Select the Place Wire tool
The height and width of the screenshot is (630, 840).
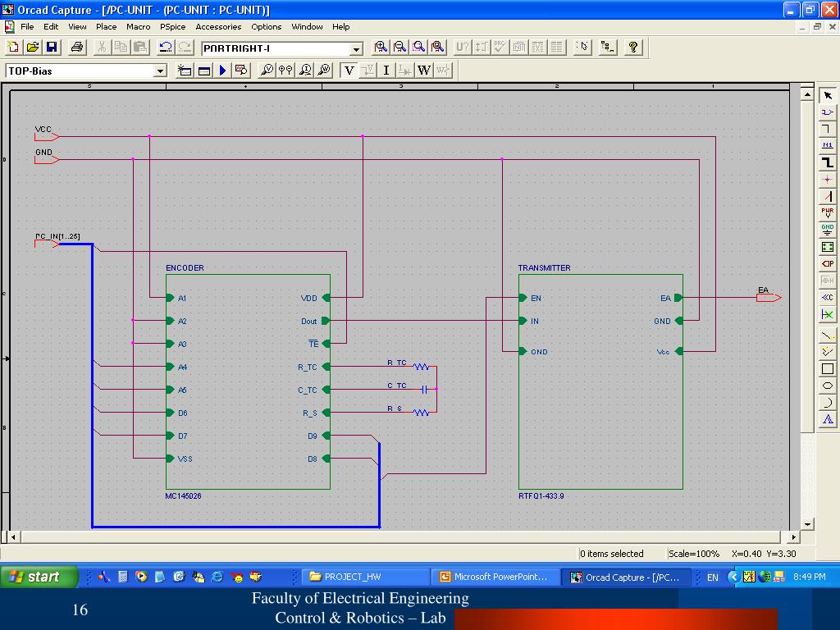tap(828, 129)
